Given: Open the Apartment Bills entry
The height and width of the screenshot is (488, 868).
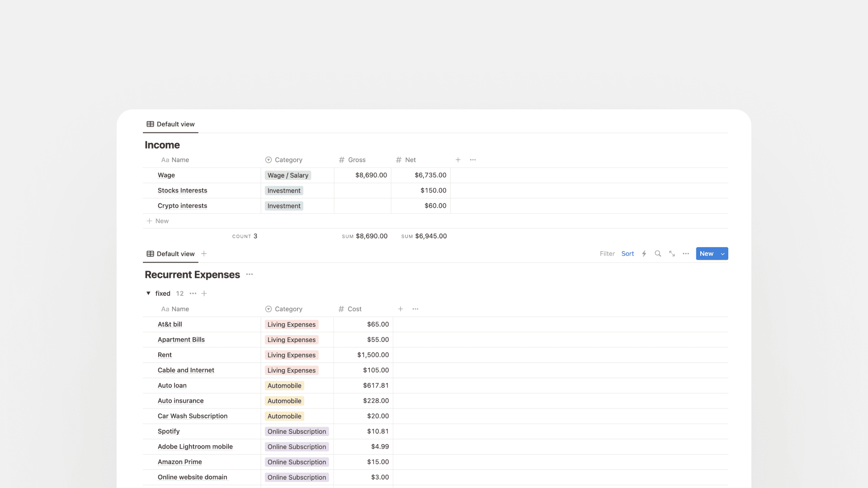Looking at the screenshot, I should 181,340.
